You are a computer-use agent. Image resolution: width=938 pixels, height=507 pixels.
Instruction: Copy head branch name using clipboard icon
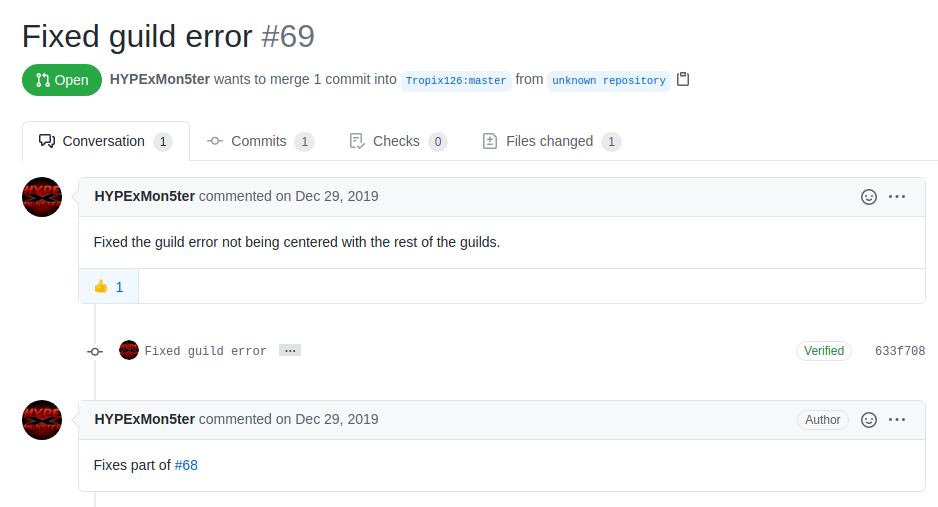683,79
